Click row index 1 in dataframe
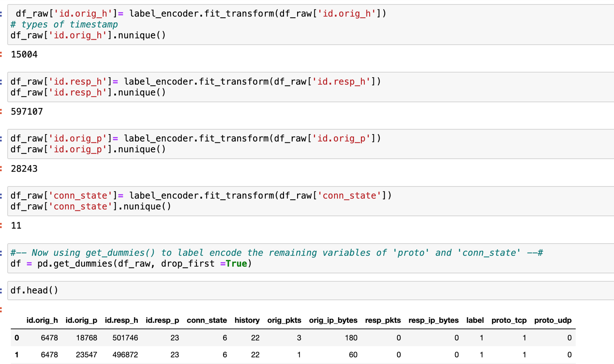Image resolution: width=614 pixels, height=364 pixels. click(x=17, y=355)
